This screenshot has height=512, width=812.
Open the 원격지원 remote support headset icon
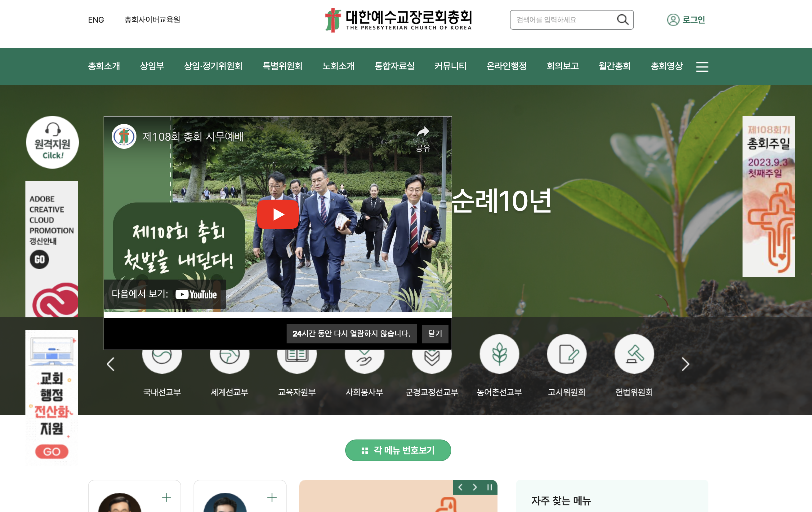tap(52, 142)
